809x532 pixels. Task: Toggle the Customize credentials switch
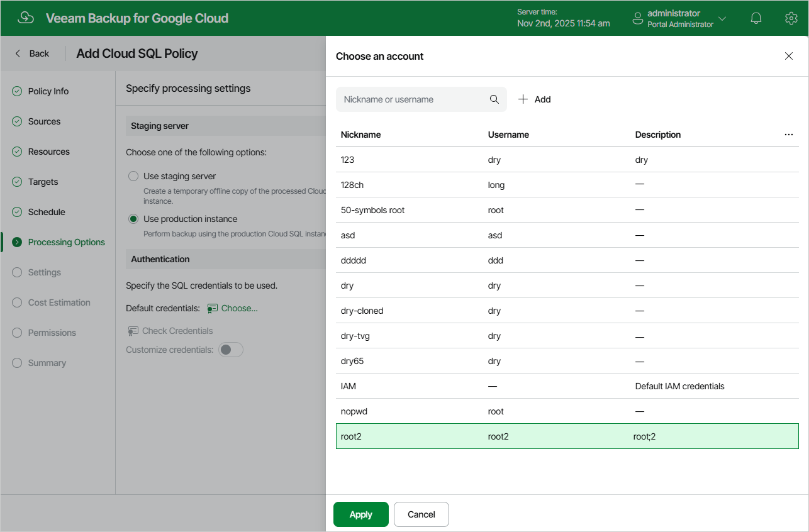coord(231,350)
